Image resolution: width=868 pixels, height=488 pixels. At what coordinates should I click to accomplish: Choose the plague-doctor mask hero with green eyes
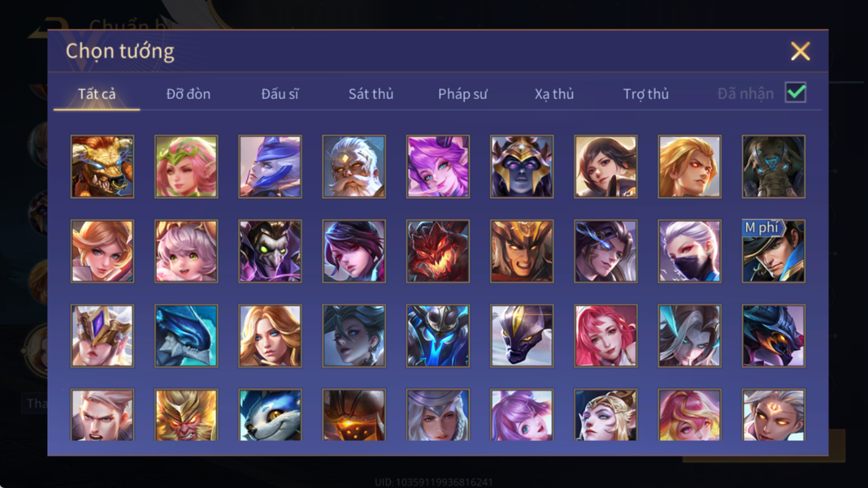click(270, 251)
